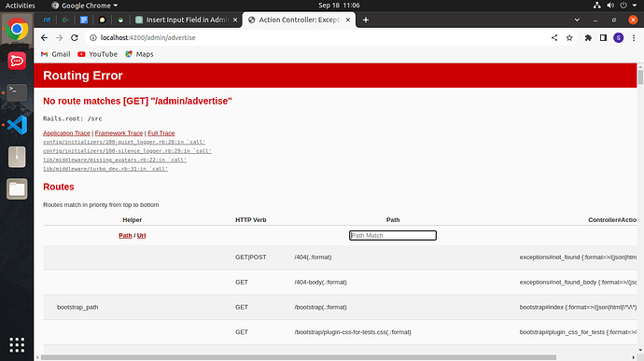Open the Google Chrome app menu

(85, 6)
